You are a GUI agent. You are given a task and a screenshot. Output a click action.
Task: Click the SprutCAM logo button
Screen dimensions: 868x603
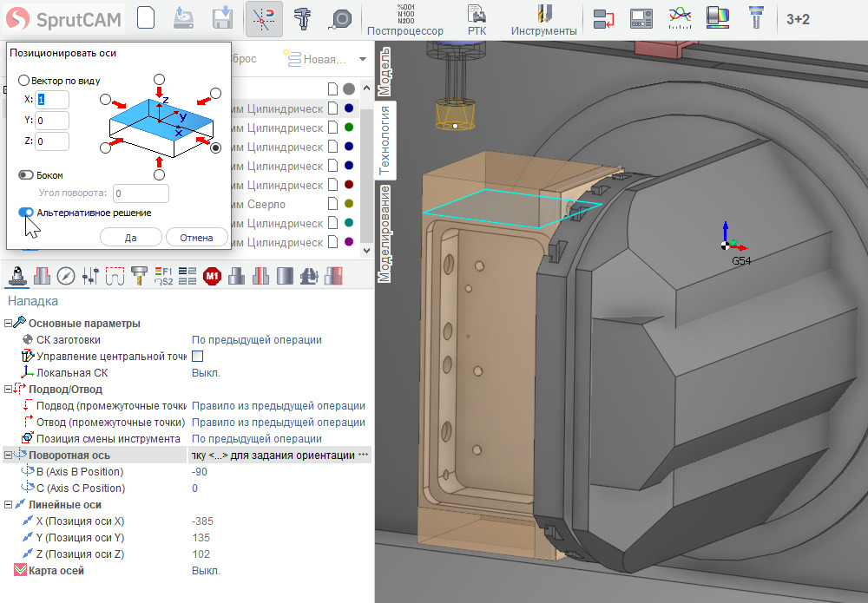pyautogui.click(x=64, y=19)
